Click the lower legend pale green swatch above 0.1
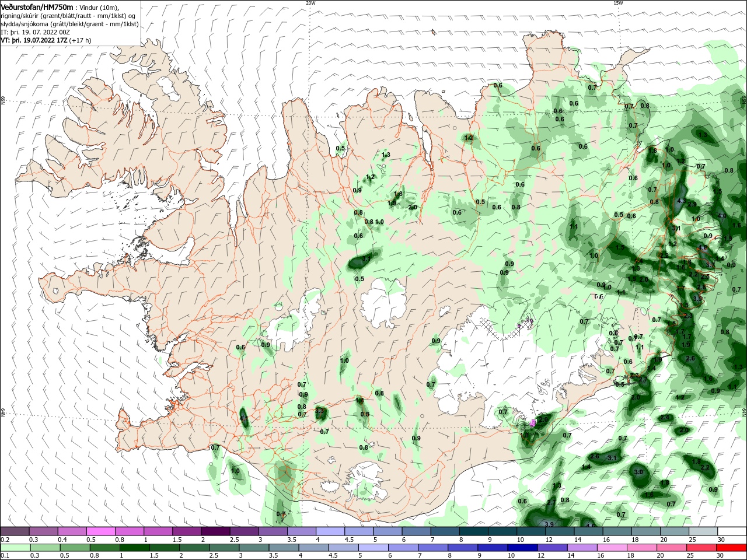Screen dimensions: 747x560 point(15,548)
